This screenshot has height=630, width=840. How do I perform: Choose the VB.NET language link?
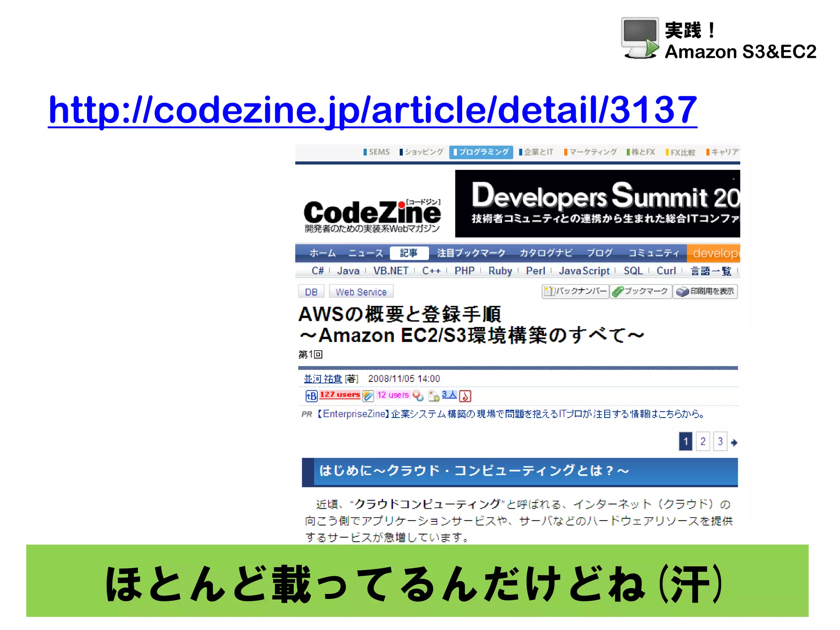pos(391,271)
